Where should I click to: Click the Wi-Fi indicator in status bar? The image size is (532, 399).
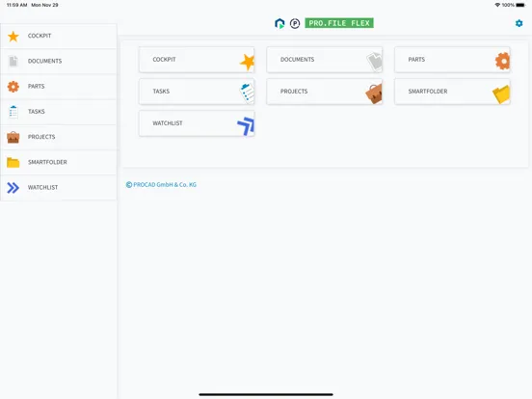point(497,5)
